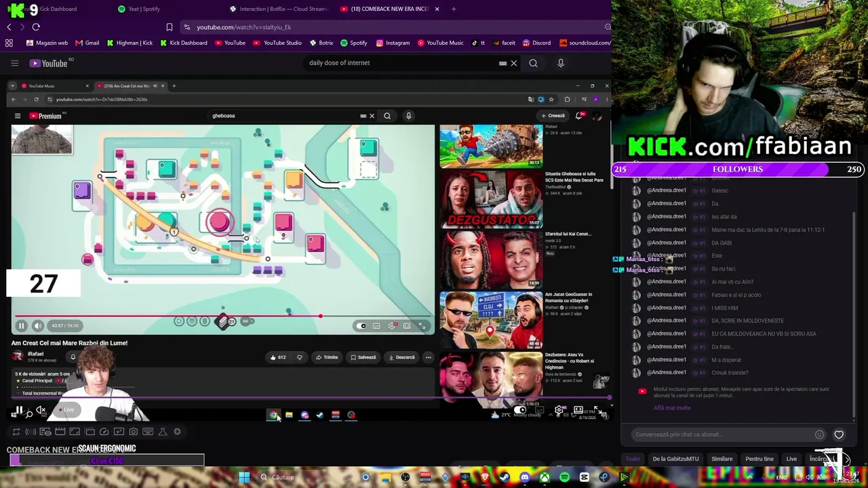868x488 pixels.
Task: Reload the outer browser page
Action: pyautogui.click(x=36, y=27)
